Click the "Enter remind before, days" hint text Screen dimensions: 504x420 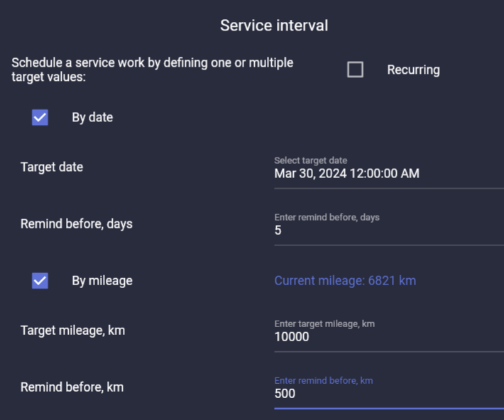pyautogui.click(x=327, y=217)
